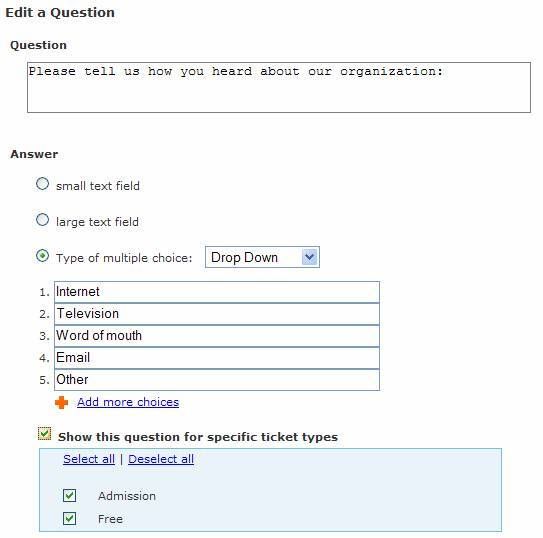Screen dimensions: 543x538
Task: Click the Deselect all link
Action: 161,459
